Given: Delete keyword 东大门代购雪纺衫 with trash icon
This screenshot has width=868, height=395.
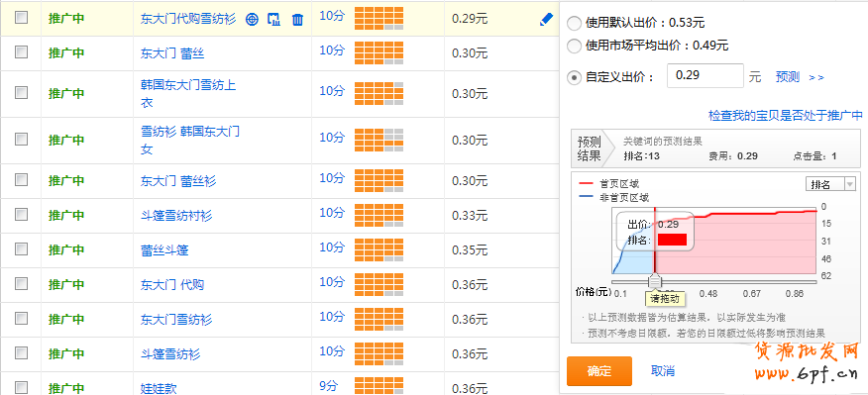Looking at the screenshot, I should [297, 20].
